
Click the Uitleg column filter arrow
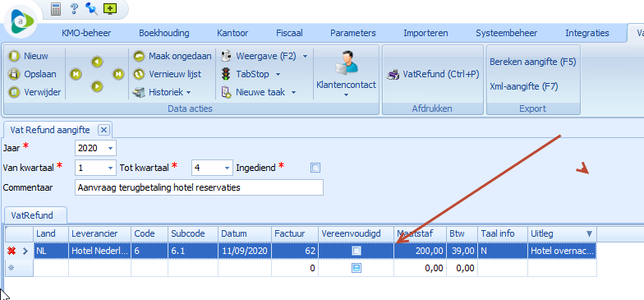[590, 233]
